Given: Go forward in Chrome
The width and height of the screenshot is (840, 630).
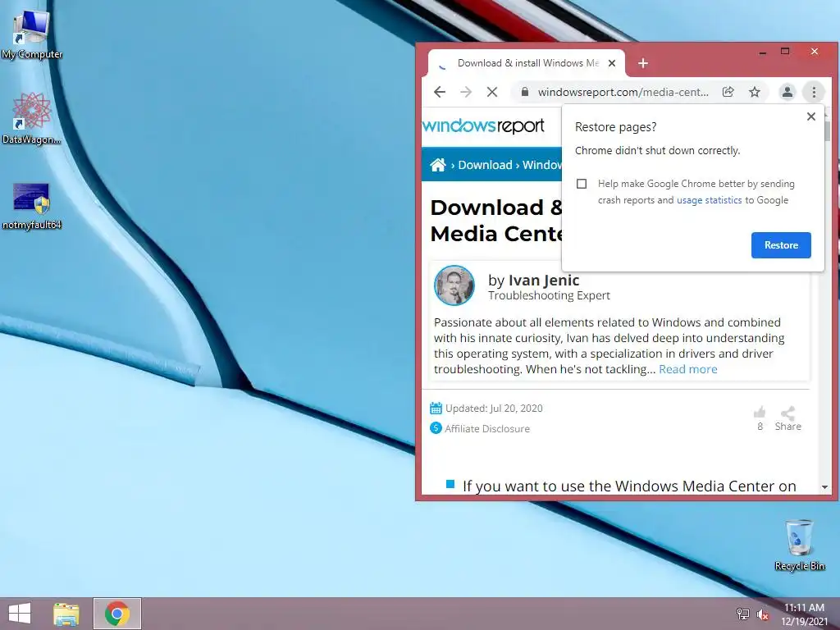Looking at the screenshot, I should [x=466, y=92].
